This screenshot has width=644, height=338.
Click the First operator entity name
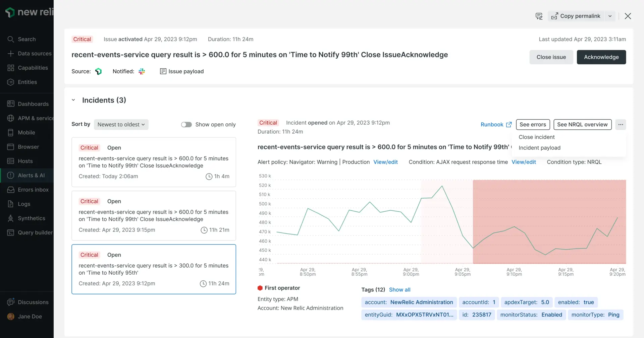[x=282, y=288]
